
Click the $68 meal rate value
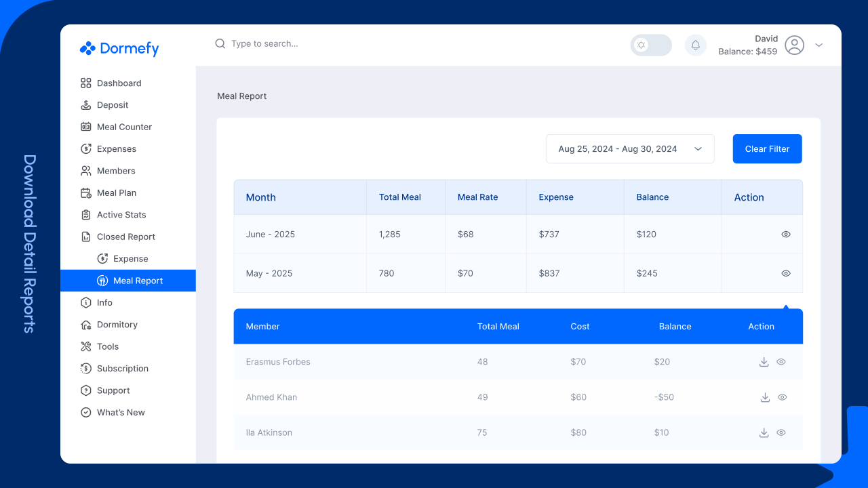[466, 235]
